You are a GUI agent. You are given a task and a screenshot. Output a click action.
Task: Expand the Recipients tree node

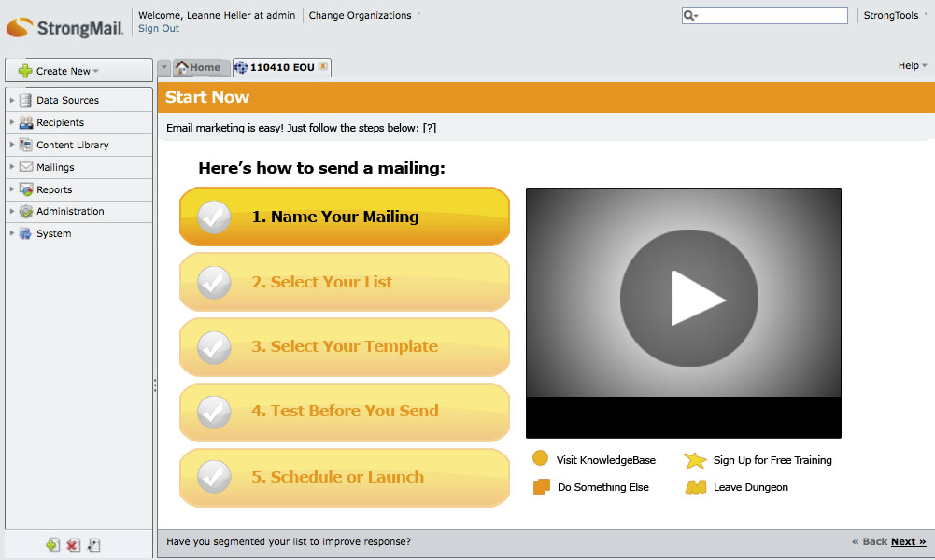pyautogui.click(x=12, y=122)
